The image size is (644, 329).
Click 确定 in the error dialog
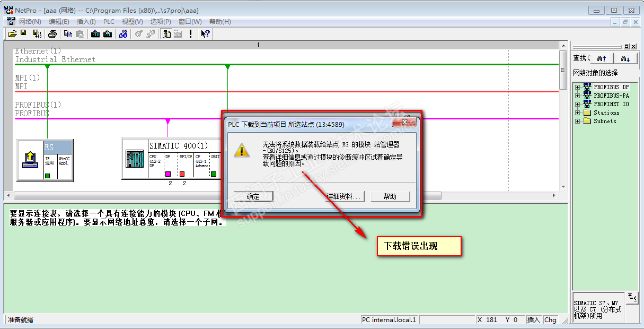(253, 196)
